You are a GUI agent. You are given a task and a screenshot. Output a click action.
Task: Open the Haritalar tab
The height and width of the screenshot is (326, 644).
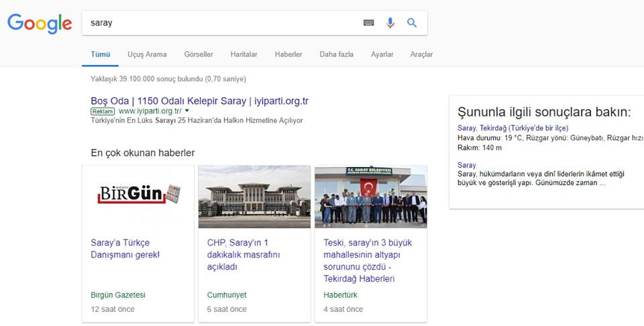tap(244, 54)
